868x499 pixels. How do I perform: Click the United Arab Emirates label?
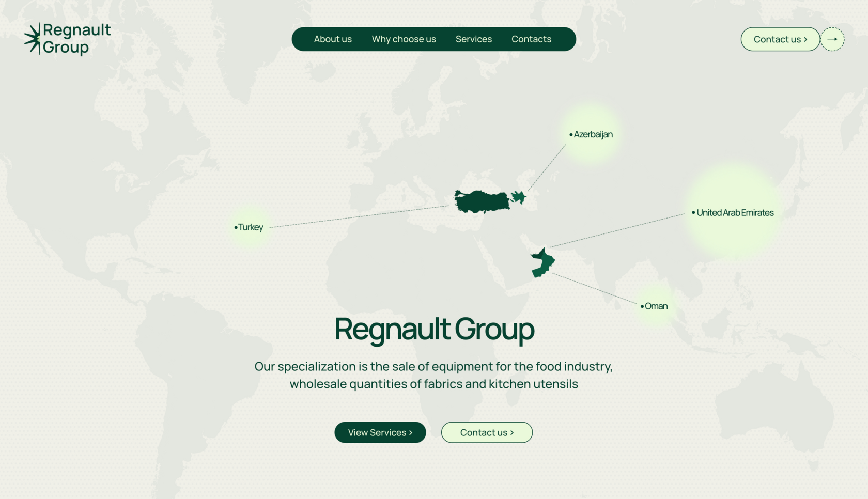[x=735, y=213]
